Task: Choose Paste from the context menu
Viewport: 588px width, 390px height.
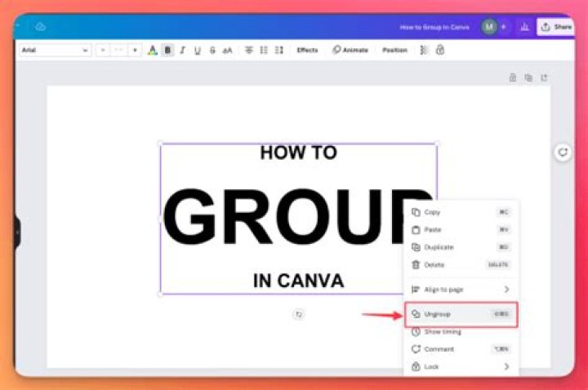Action: (x=461, y=229)
